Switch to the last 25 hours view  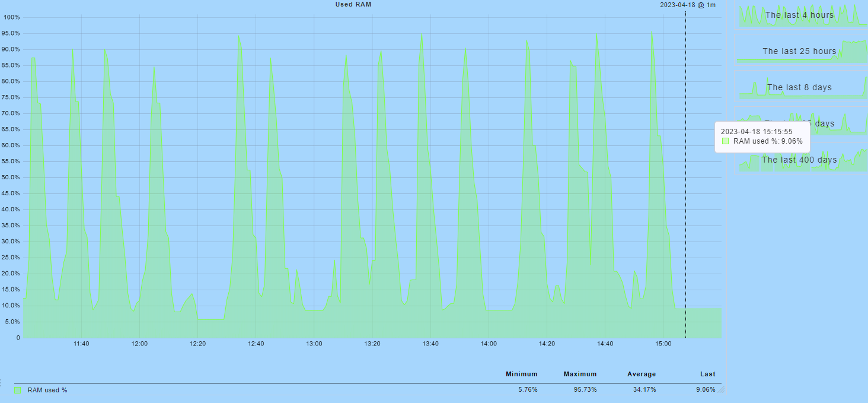tap(799, 51)
